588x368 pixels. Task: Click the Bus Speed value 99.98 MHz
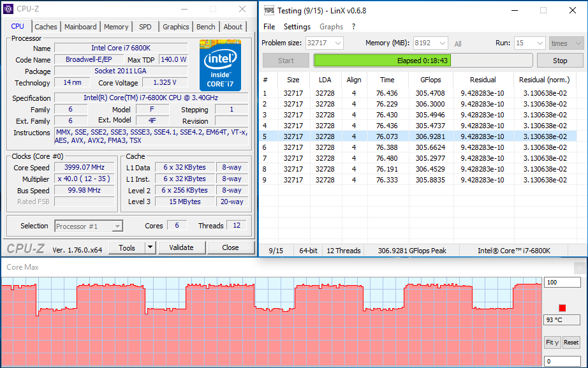click(x=84, y=190)
